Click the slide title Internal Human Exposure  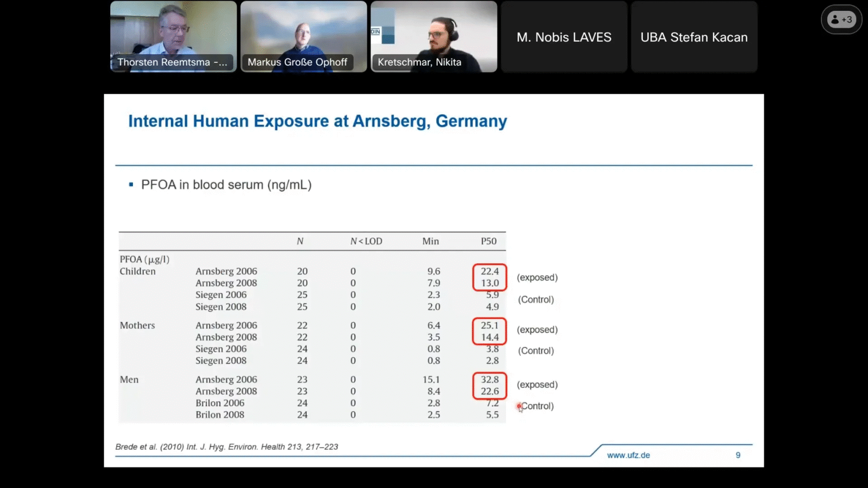click(317, 121)
